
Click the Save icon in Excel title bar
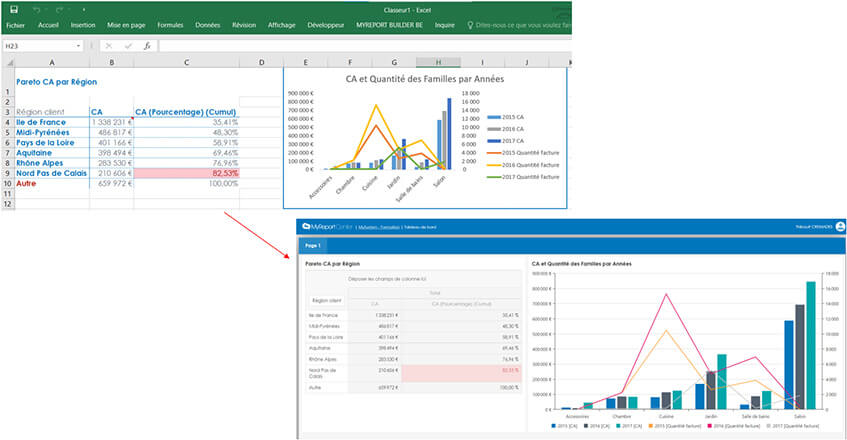point(15,10)
